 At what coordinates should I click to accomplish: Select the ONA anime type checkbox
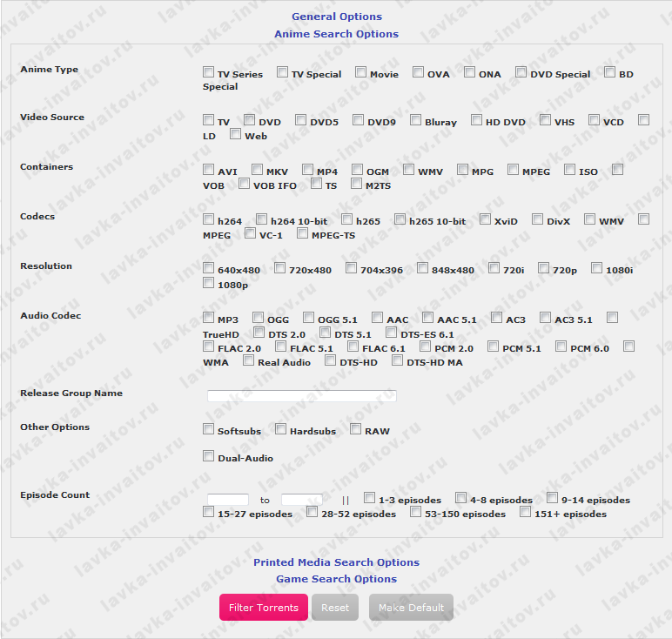(x=470, y=71)
